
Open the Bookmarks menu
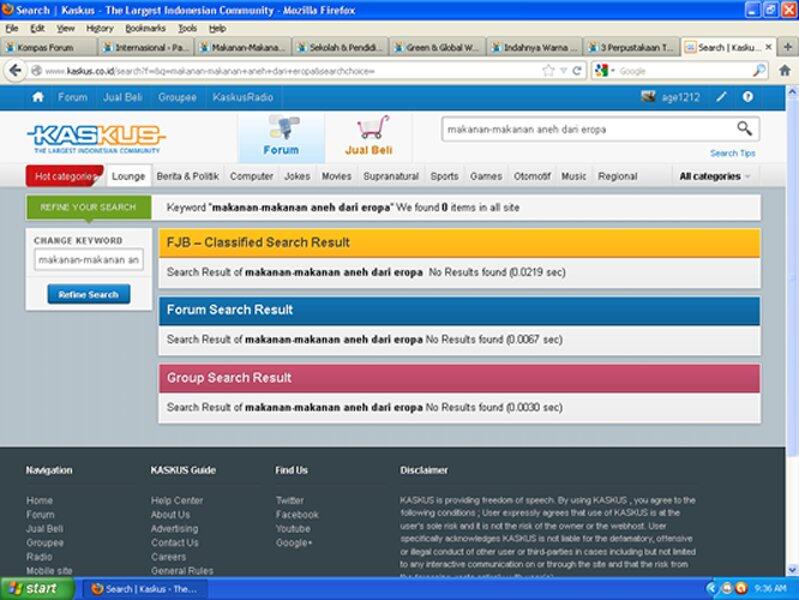[145, 28]
